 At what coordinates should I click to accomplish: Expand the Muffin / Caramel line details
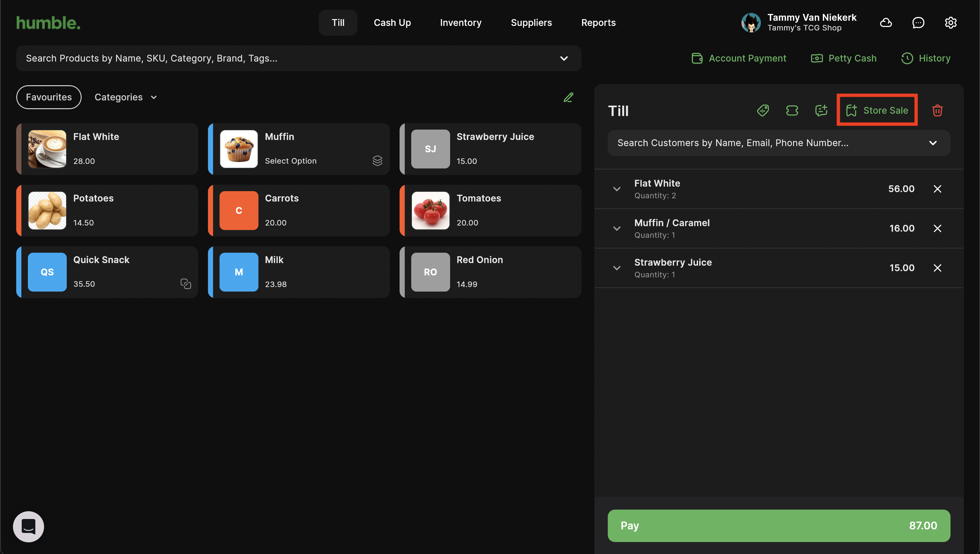coord(616,229)
